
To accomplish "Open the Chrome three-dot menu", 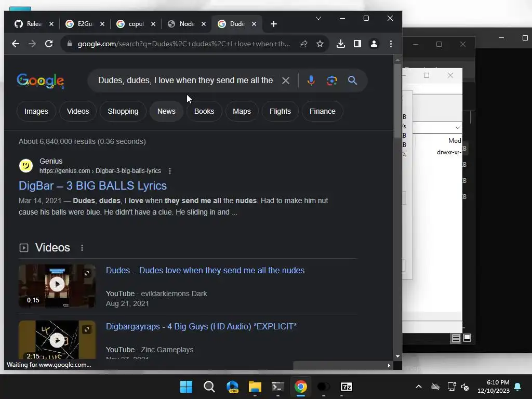I will (391, 44).
